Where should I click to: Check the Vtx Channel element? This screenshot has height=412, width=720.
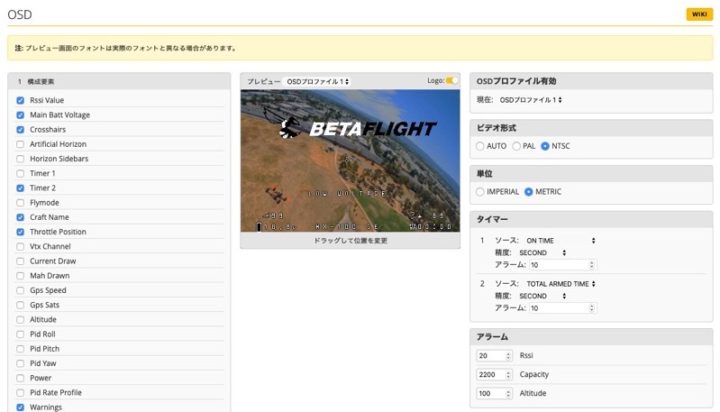click(x=21, y=246)
